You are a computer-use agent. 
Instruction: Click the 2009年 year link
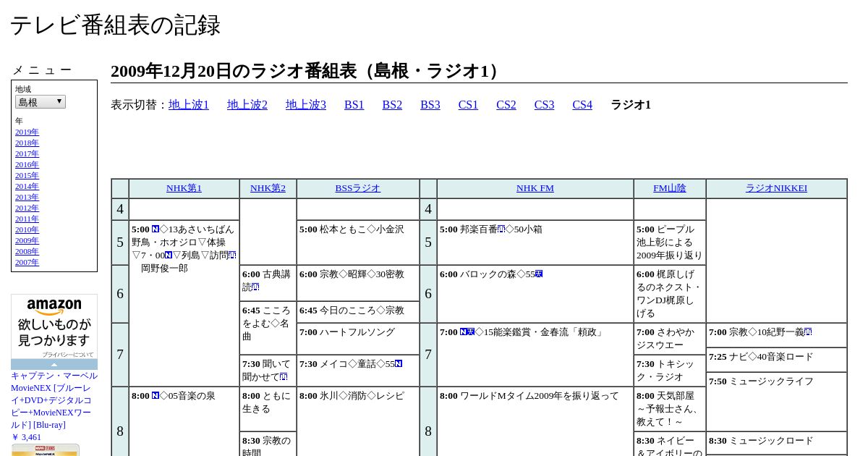pyautogui.click(x=27, y=240)
